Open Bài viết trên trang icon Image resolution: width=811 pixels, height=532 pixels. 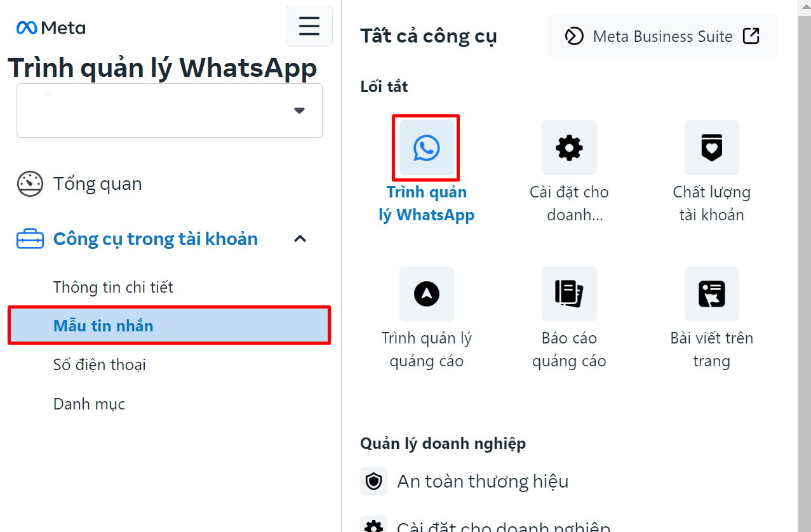(711, 293)
